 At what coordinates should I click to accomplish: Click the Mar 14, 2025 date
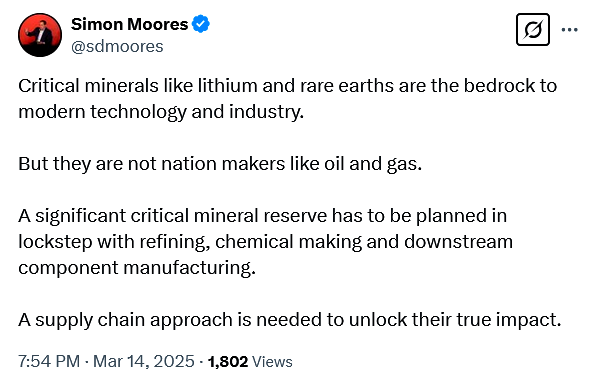pyautogui.click(x=144, y=361)
